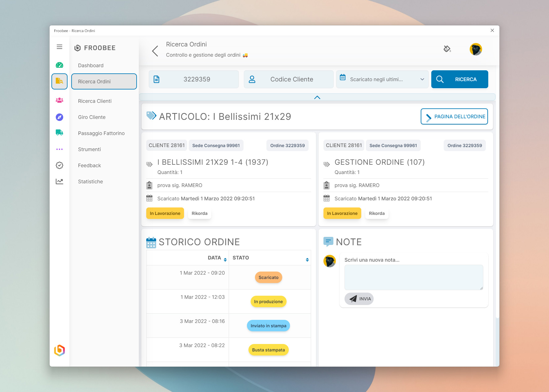The width and height of the screenshot is (549, 392).
Task: Click the hamburger menu icon
Action: [59, 47]
